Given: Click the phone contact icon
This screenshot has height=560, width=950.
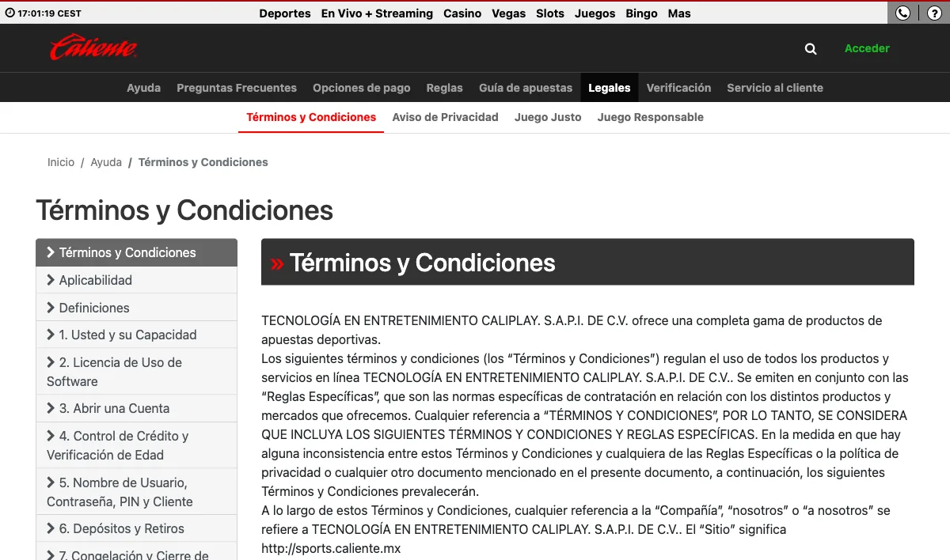Looking at the screenshot, I should (902, 13).
